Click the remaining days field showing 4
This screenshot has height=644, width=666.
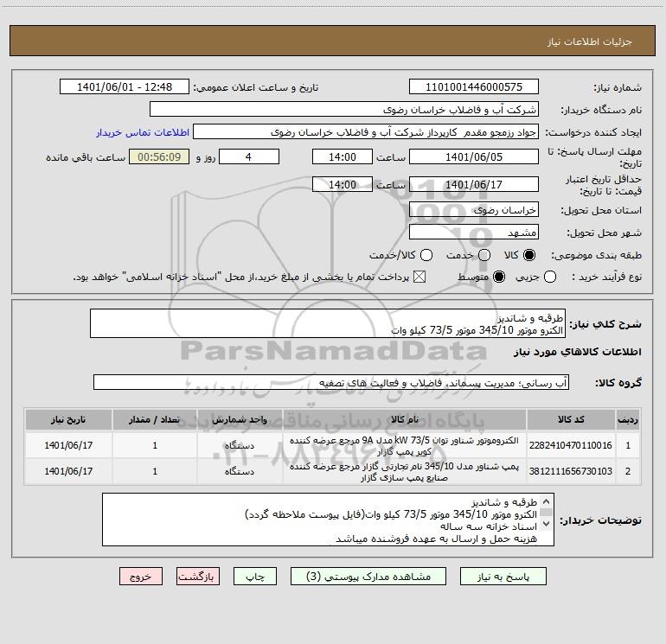pyautogui.click(x=249, y=156)
